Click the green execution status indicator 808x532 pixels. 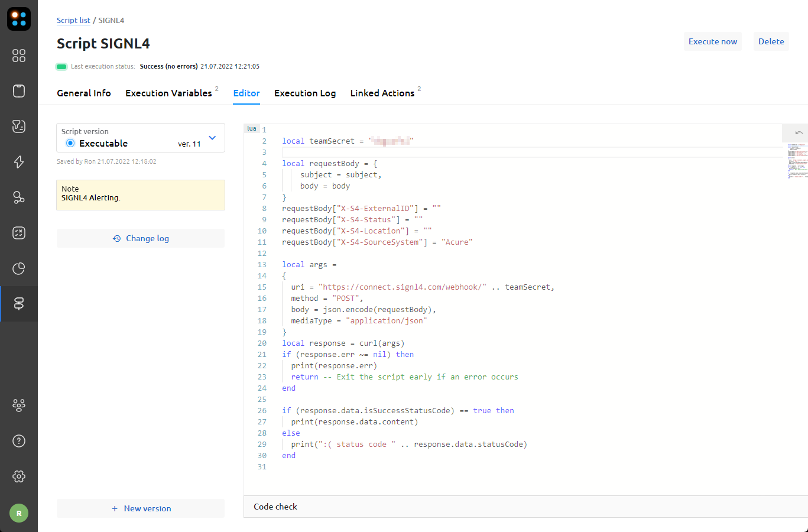click(x=61, y=66)
